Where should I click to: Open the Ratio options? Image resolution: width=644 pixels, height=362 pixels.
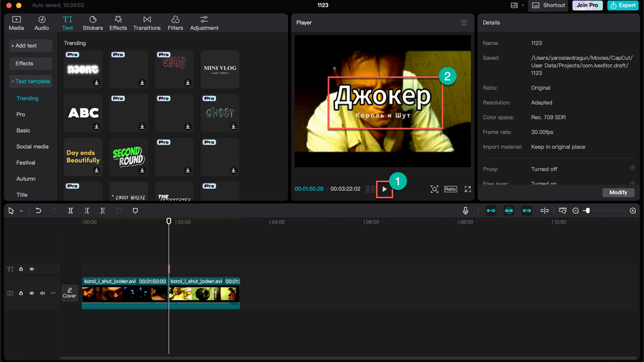450,189
